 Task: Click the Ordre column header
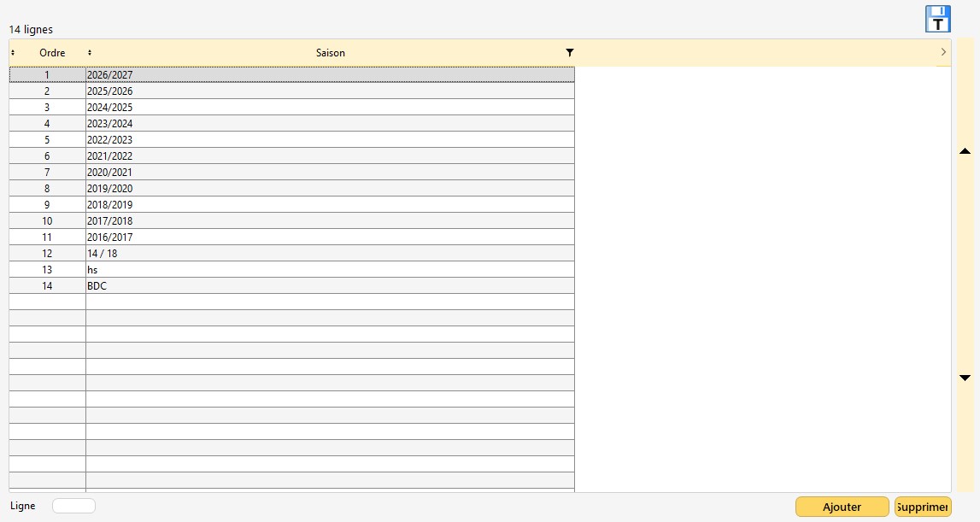click(52, 53)
